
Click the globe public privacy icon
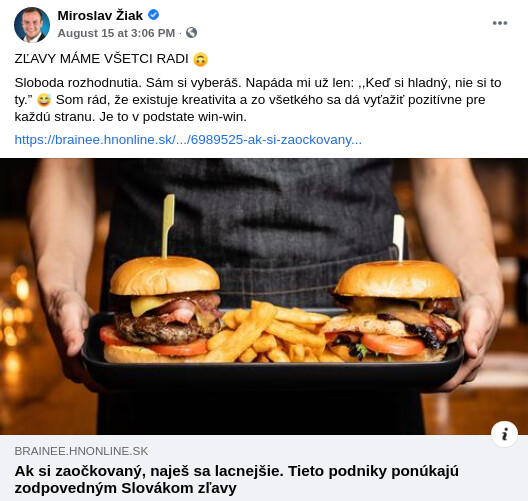point(191,33)
